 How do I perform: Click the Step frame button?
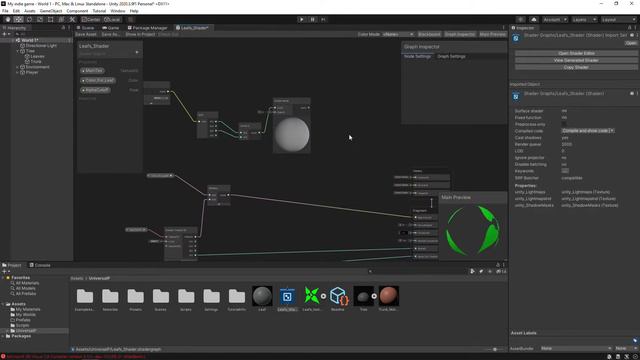click(x=323, y=20)
